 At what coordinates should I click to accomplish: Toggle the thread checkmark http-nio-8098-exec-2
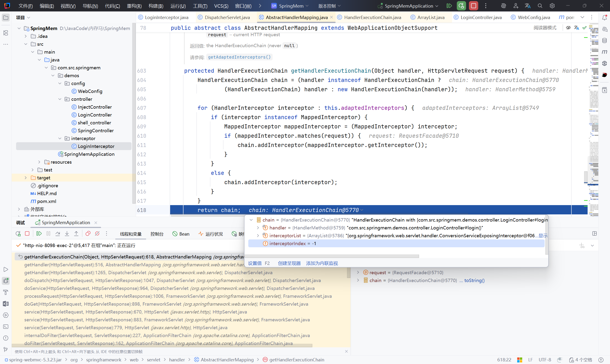tap(18, 245)
